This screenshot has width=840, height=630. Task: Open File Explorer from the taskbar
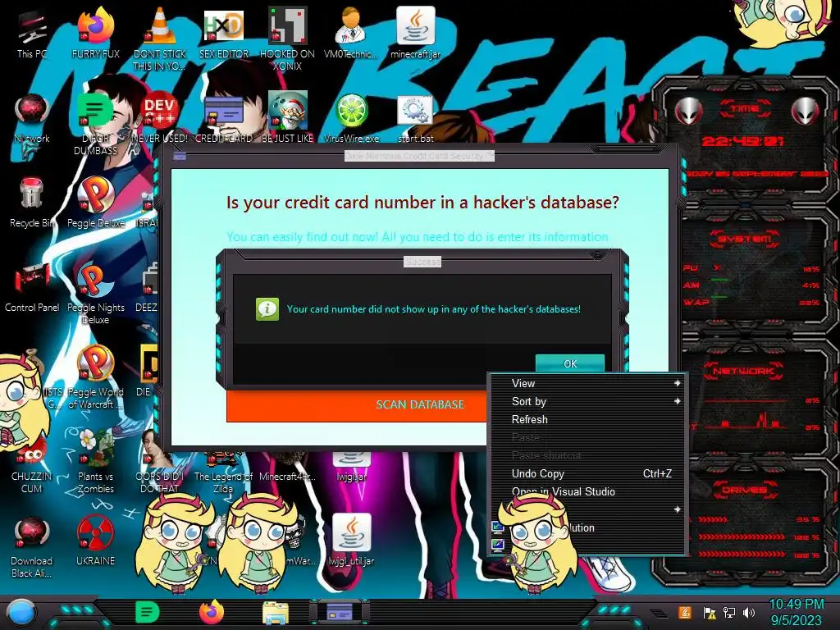point(276,613)
